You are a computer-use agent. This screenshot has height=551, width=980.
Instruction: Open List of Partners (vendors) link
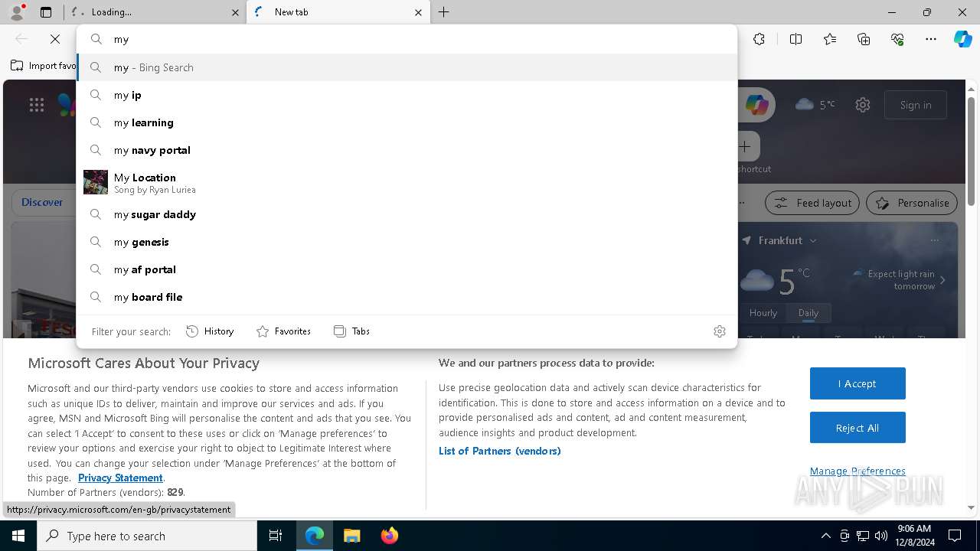(x=499, y=451)
